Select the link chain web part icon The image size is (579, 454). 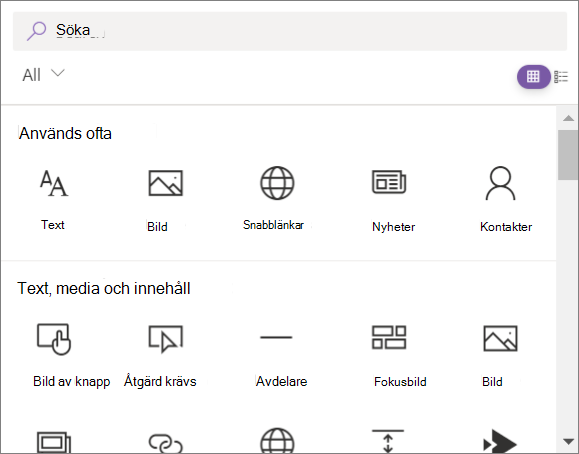[x=165, y=443]
